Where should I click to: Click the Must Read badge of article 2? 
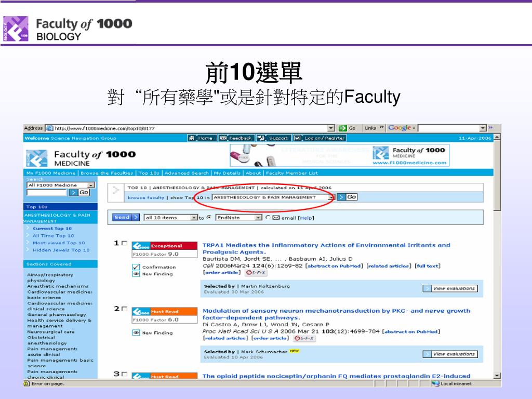point(165,312)
